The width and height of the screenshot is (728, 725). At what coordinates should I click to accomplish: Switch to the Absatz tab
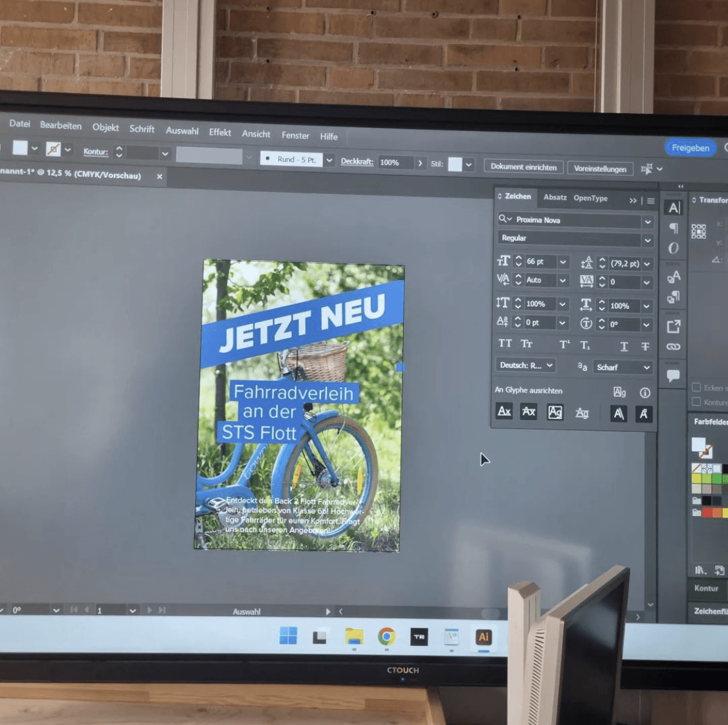click(555, 197)
